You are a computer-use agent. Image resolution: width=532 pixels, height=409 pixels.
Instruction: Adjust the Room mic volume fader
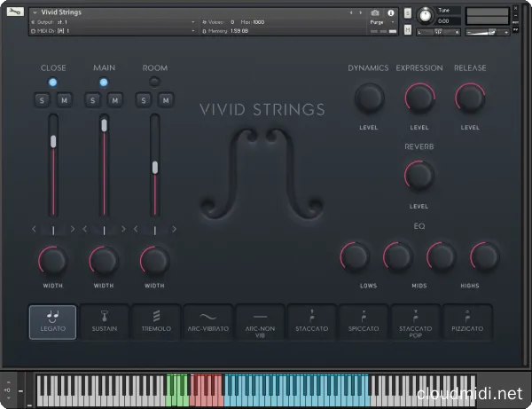pos(155,168)
